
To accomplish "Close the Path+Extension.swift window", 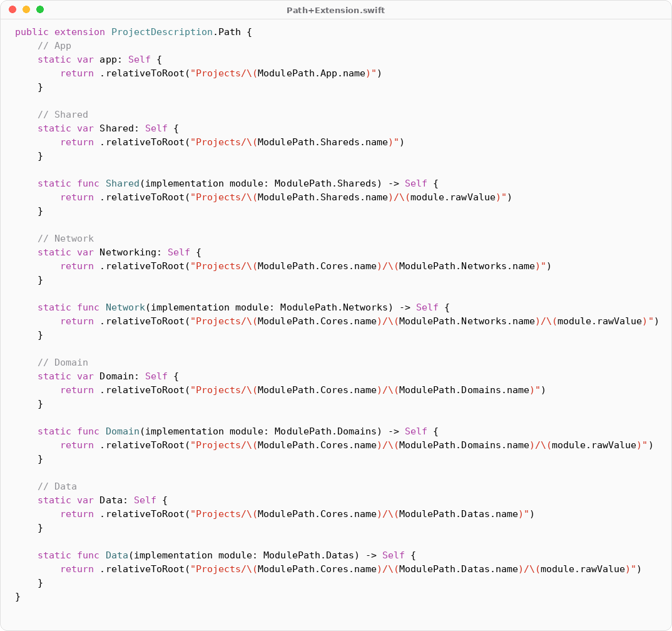I will [x=11, y=10].
